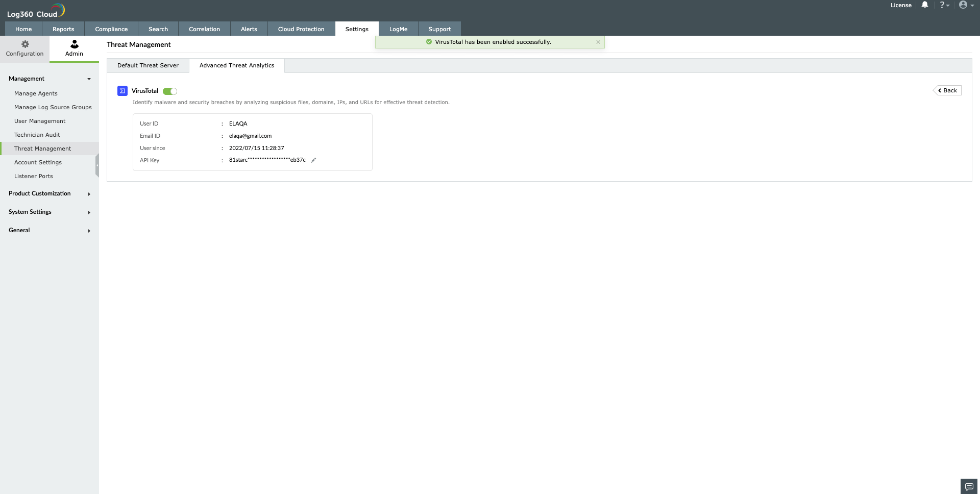Open Manage Agents
Image resolution: width=980 pixels, height=494 pixels.
pyautogui.click(x=36, y=93)
